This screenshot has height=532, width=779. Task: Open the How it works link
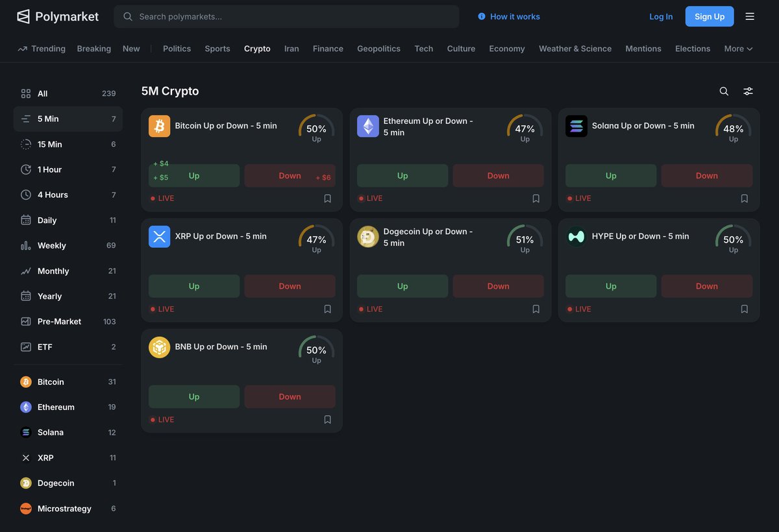point(509,16)
